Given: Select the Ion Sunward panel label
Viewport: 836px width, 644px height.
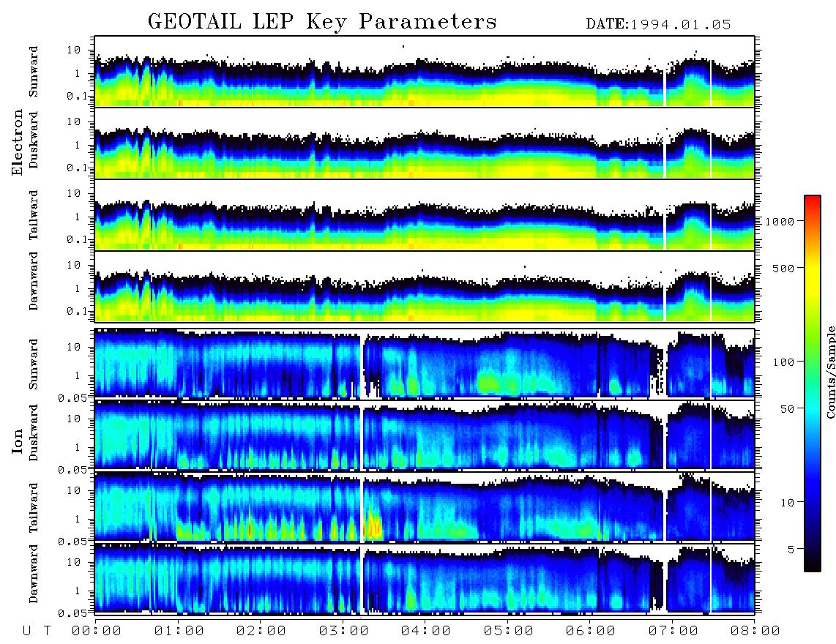Looking at the screenshot, I should (34, 364).
